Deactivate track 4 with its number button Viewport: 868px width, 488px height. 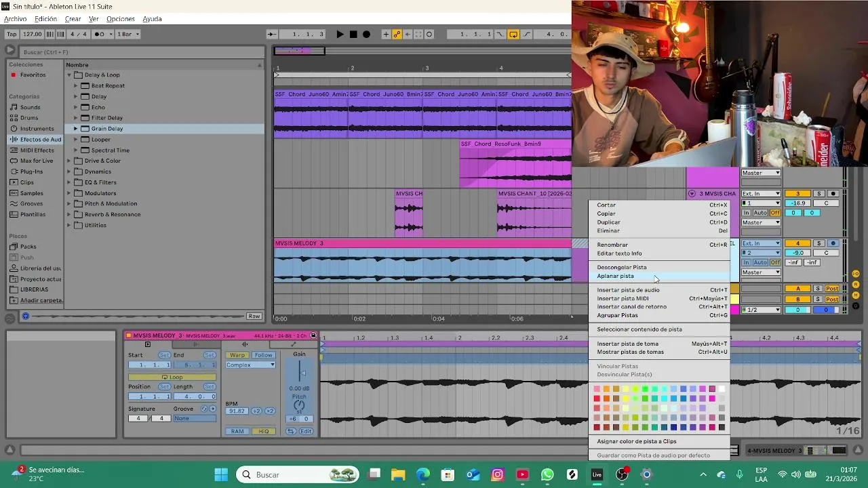(x=797, y=243)
